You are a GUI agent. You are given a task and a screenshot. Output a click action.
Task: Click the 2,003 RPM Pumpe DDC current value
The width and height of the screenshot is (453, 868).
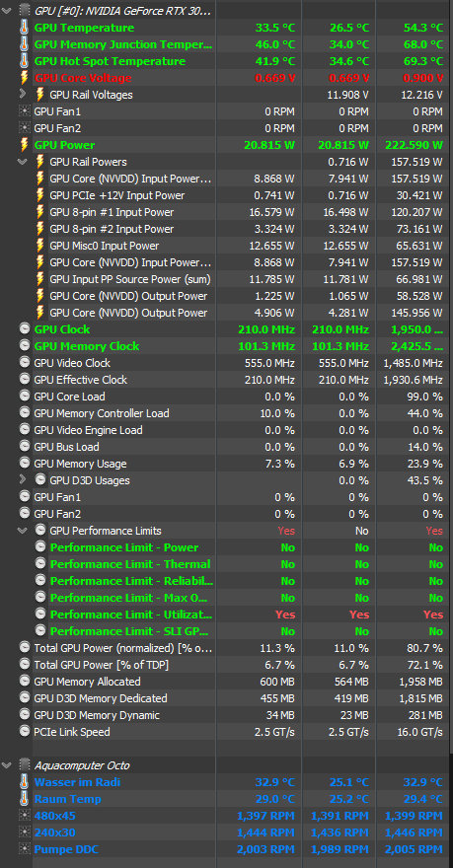tap(265, 849)
